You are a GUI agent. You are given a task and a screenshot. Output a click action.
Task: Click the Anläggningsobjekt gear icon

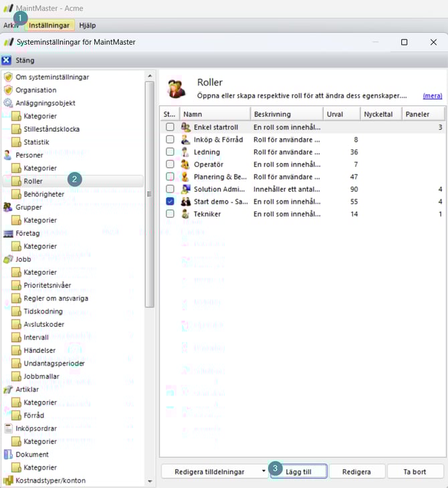pos(8,103)
